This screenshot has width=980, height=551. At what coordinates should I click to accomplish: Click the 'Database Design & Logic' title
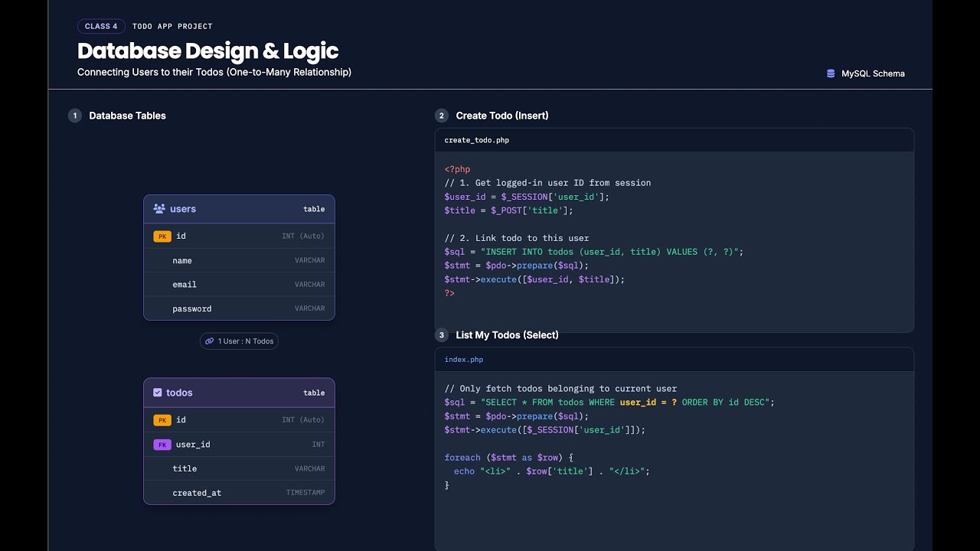pyautogui.click(x=207, y=51)
